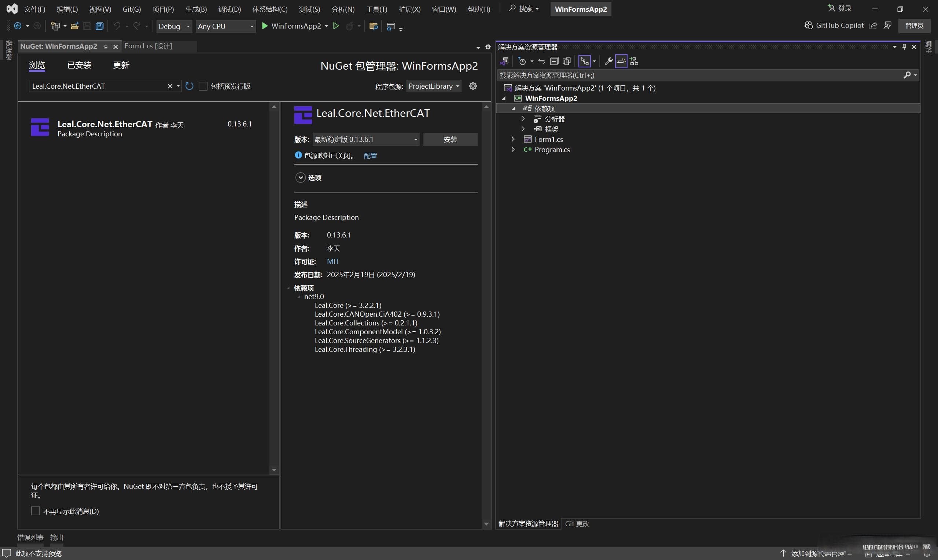Enable Include prerelease checkbox
This screenshot has width=938, height=560.
pyautogui.click(x=203, y=86)
